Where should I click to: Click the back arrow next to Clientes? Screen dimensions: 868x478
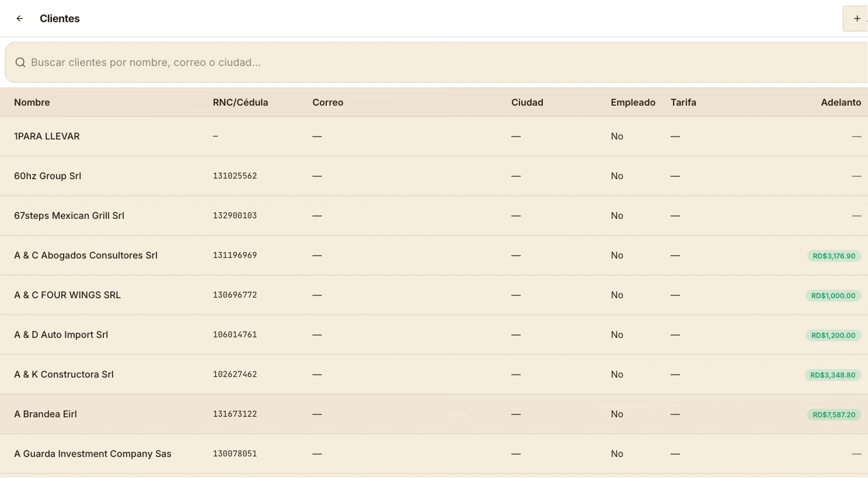click(x=20, y=19)
